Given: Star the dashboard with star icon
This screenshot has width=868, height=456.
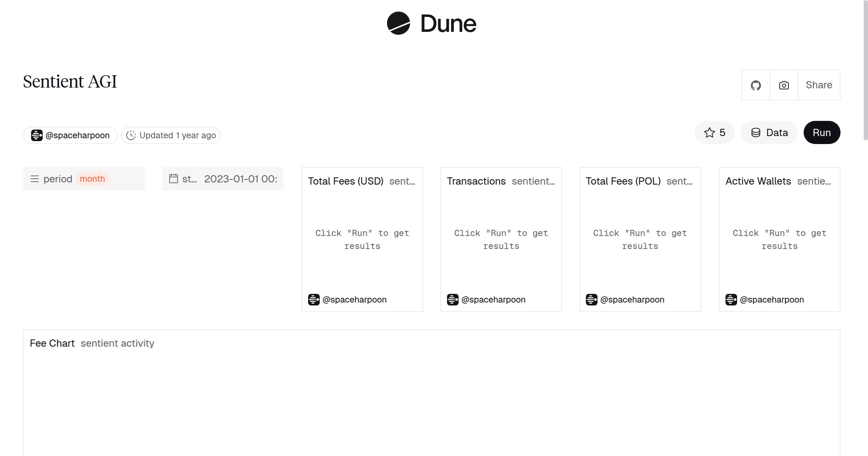Looking at the screenshot, I should click(x=710, y=132).
